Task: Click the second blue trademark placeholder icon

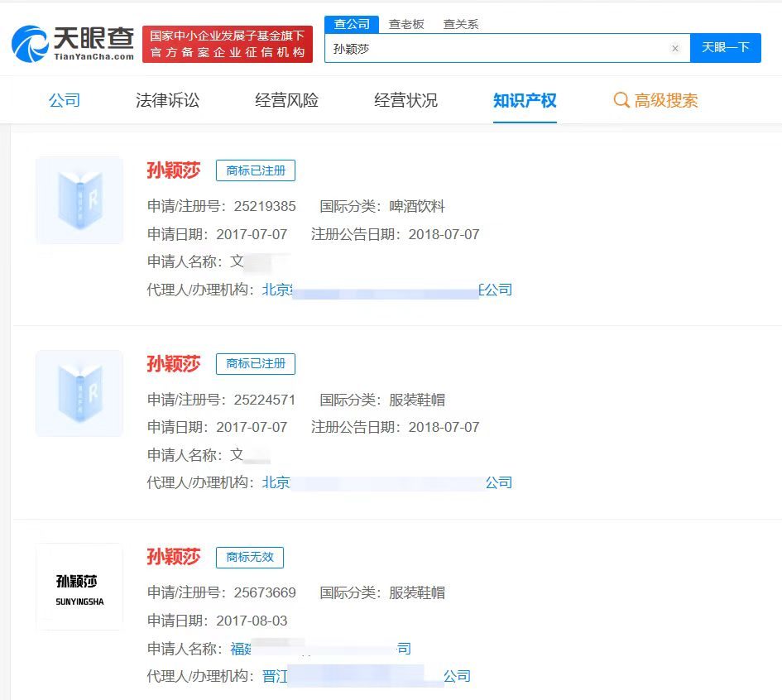Action: click(x=79, y=393)
